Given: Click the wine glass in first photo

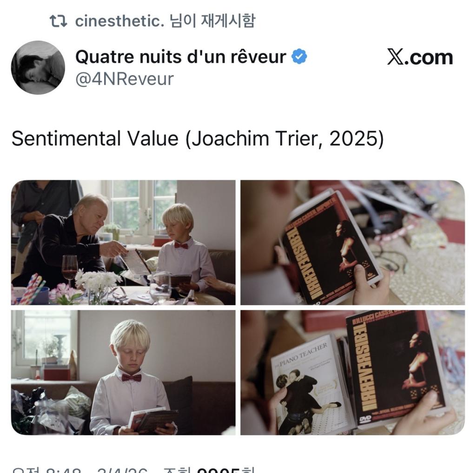Looking at the screenshot, I should (x=70, y=270).
